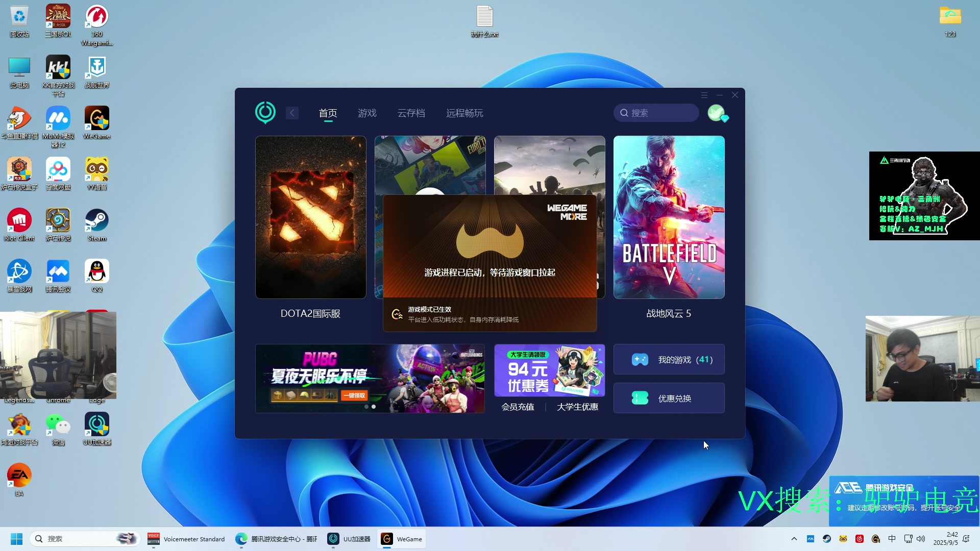Click the 腾讯游戏安全 ACE notification popup
980x551 pixels.
point(904,501)
